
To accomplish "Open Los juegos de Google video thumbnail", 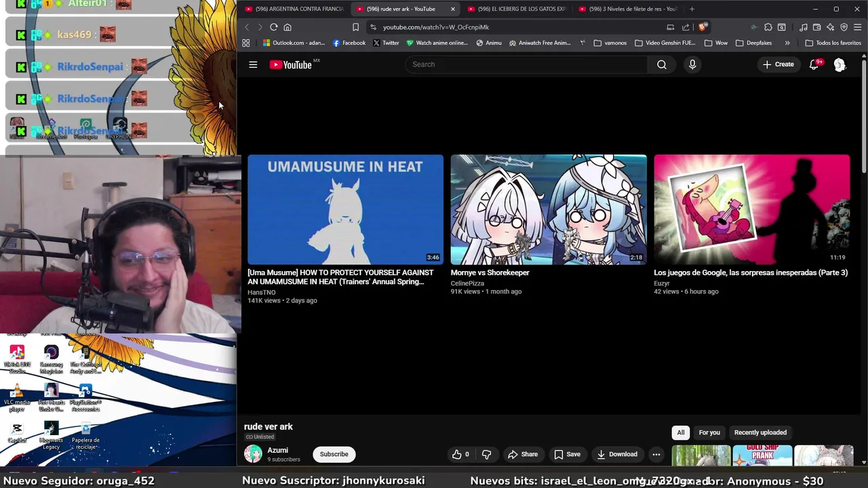I will 752,209.
